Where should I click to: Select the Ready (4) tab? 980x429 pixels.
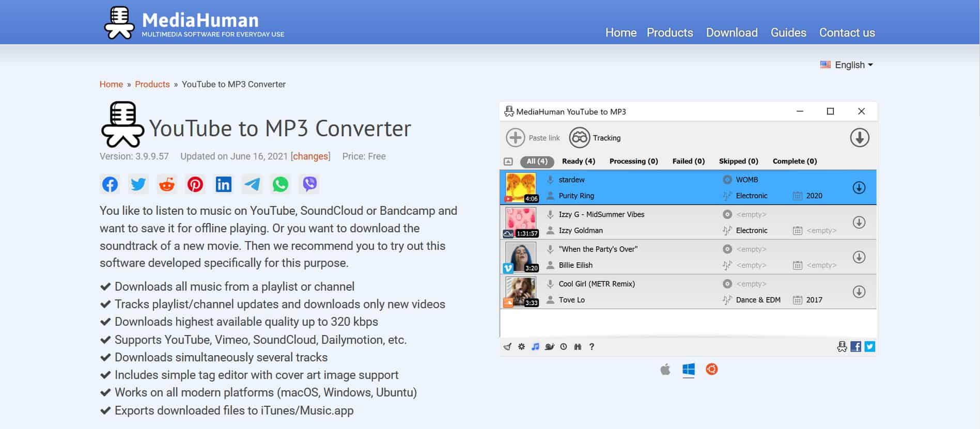pyautogui.click(x=579, y=162)
